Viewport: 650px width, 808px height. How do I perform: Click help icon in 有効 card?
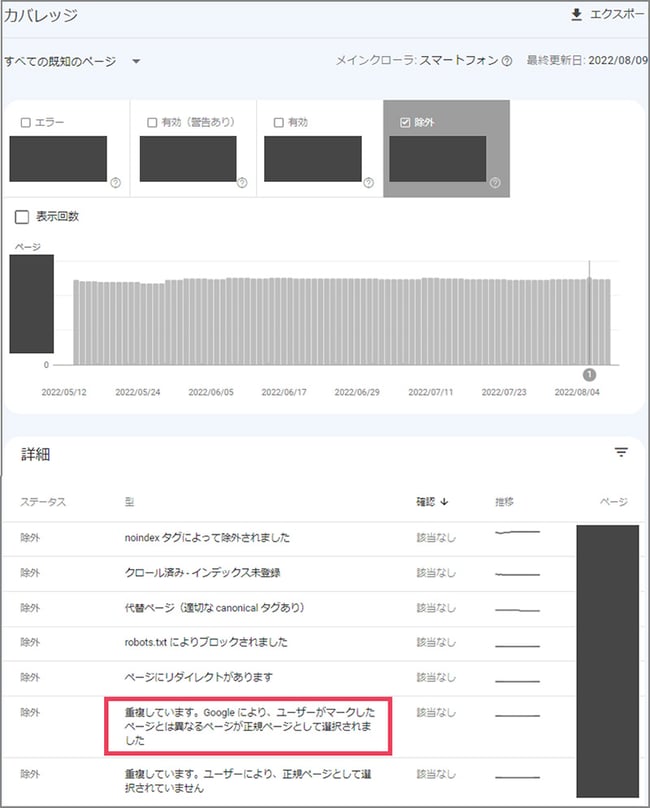point(368,183)
